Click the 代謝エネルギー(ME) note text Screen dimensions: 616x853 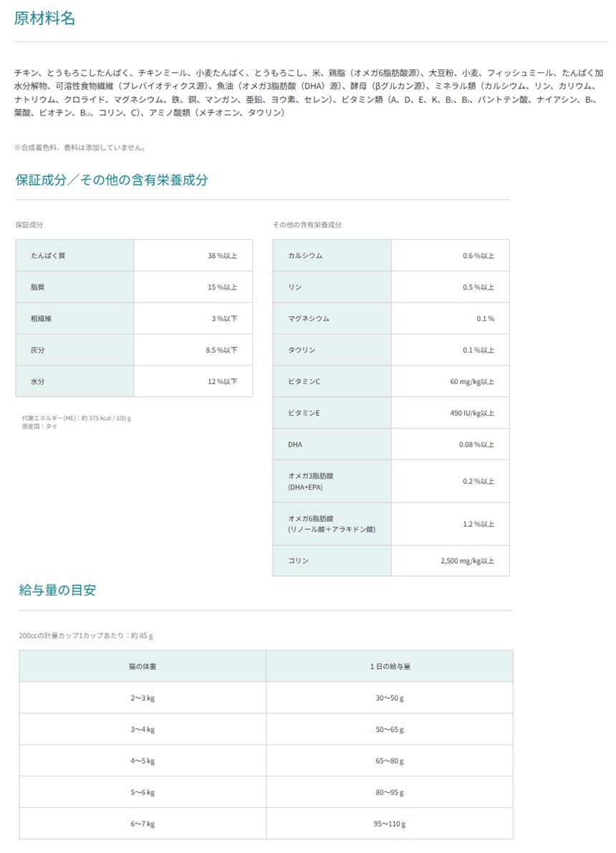pos(76,418)
